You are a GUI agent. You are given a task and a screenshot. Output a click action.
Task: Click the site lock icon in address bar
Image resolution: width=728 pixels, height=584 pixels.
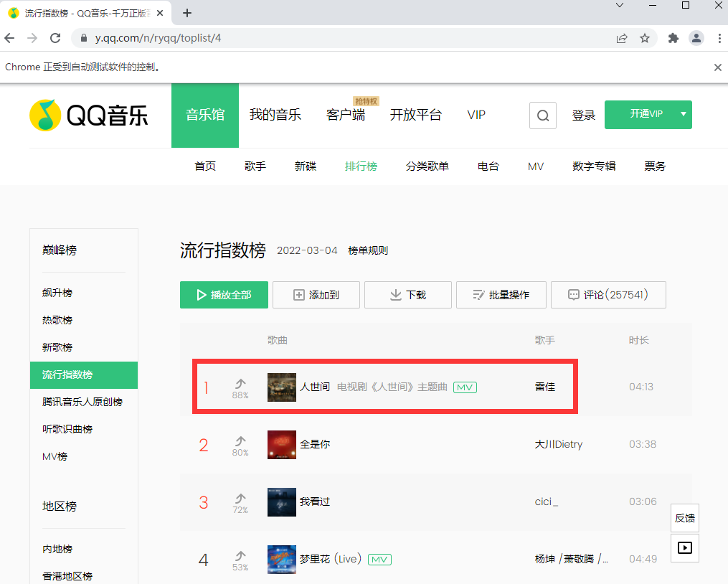pyautogui.click(x=84, y=38)
